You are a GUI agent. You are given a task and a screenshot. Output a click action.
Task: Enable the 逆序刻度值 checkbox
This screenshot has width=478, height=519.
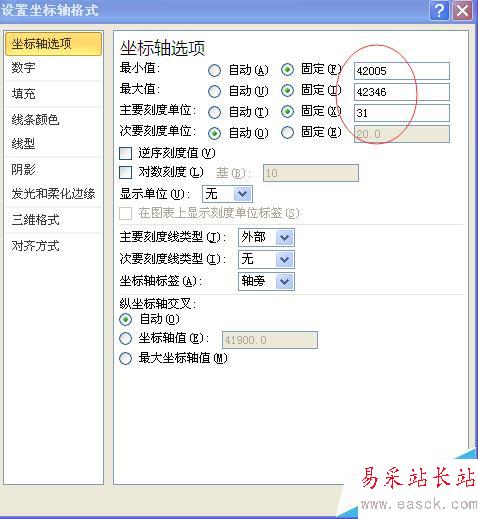pos(126,153)
